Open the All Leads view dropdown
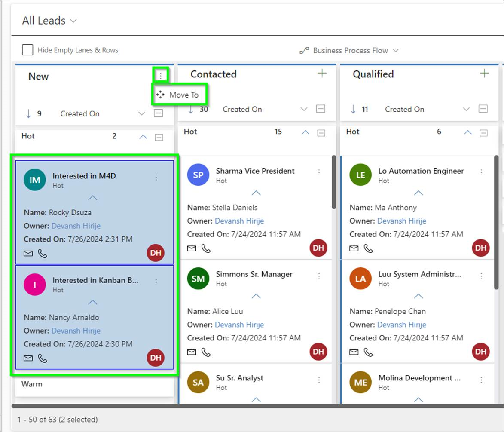This screenshot has height=432, width=504. (73, 21)
